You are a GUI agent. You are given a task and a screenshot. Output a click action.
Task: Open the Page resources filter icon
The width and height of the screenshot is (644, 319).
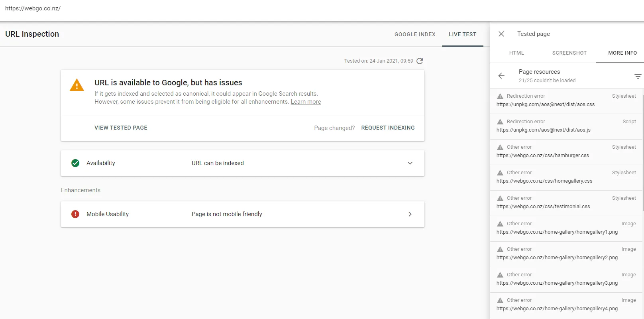coord(638,76)
